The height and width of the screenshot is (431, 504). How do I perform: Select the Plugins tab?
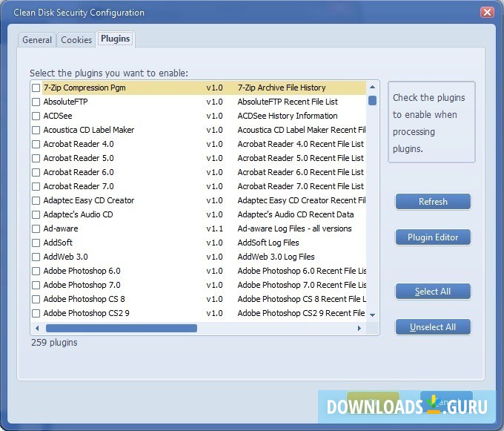tap(115, 39)
